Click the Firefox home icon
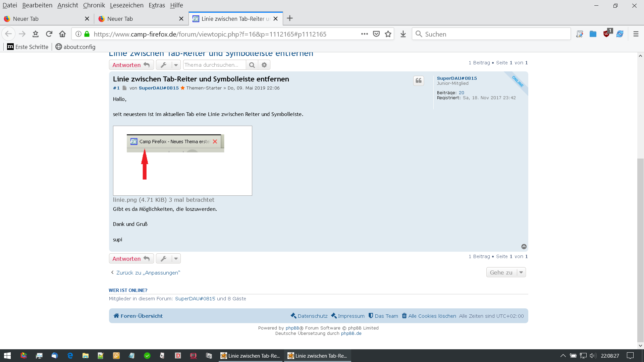The width and height of the screenshot is (644, 362). coord(62,34)
